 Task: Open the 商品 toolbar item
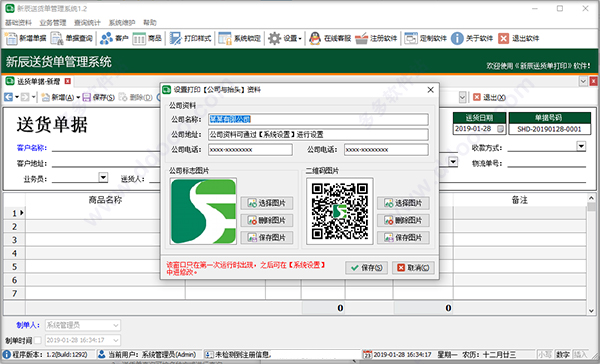tap(147, 38)
